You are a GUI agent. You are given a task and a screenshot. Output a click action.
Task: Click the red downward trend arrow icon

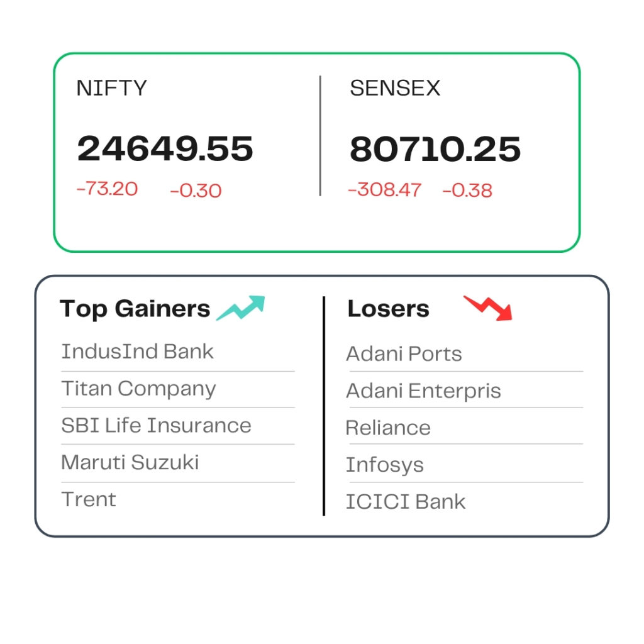(x=488, y=308)
